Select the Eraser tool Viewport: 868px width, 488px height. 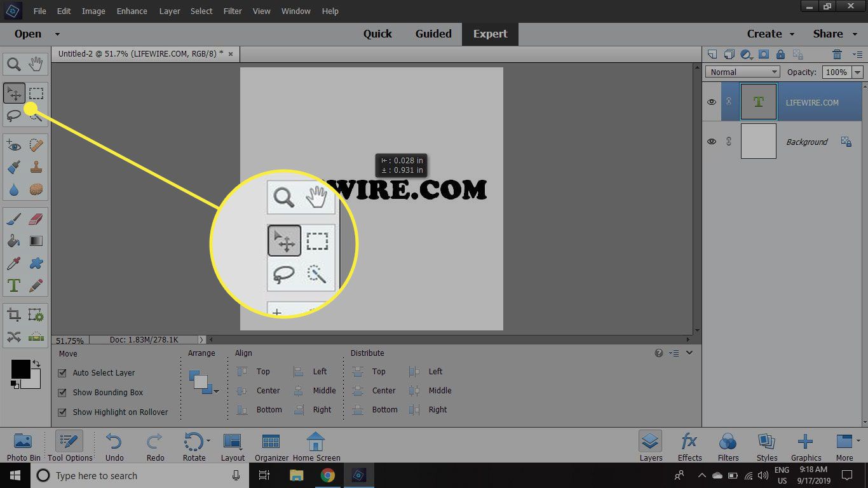point(36,220)
